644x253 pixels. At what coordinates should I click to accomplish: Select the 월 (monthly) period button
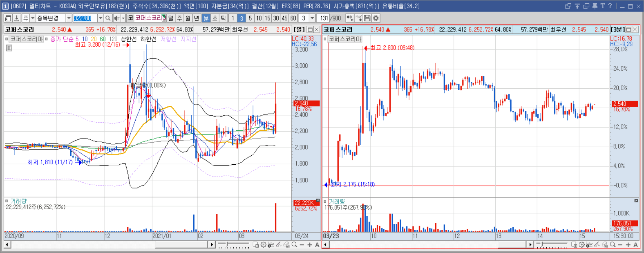click(x=188, y=18)
